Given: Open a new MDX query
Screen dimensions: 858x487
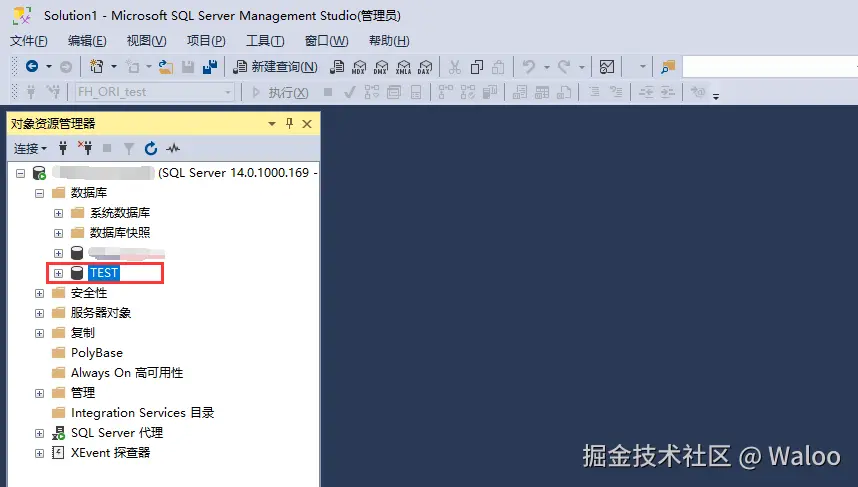Looking at the screenshot, I should (359, 67).
